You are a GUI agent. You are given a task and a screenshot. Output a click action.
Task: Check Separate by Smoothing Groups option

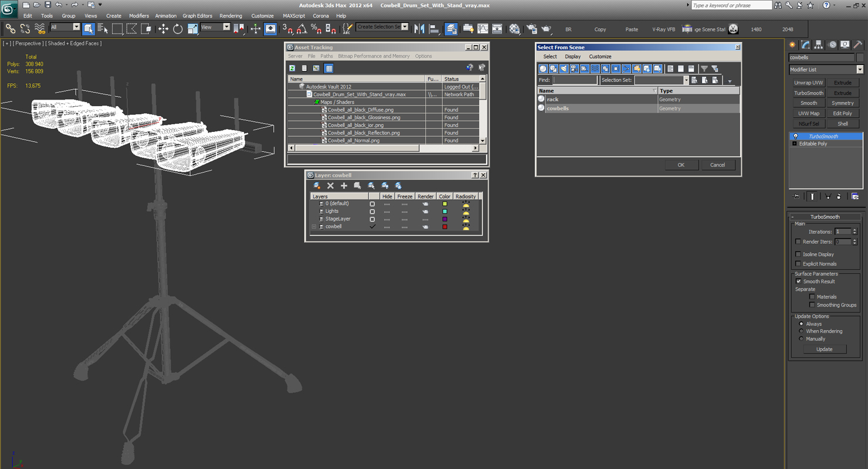click(x=812, y=305)
